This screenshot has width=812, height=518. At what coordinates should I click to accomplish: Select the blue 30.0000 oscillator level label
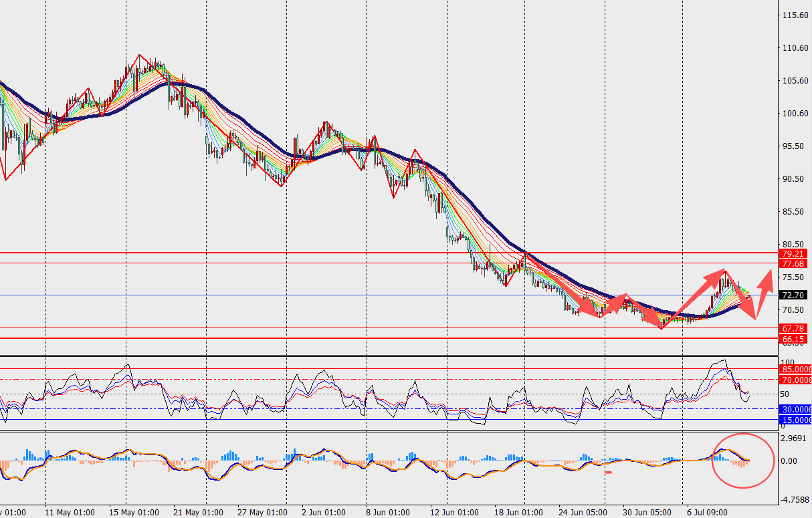[796, 409]
